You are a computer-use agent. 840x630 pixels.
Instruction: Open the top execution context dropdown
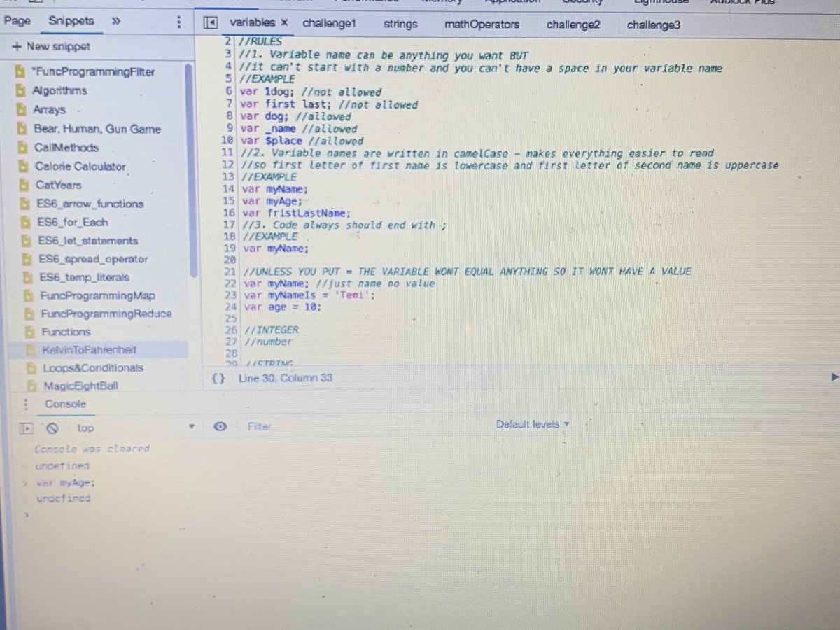[134, 427]
